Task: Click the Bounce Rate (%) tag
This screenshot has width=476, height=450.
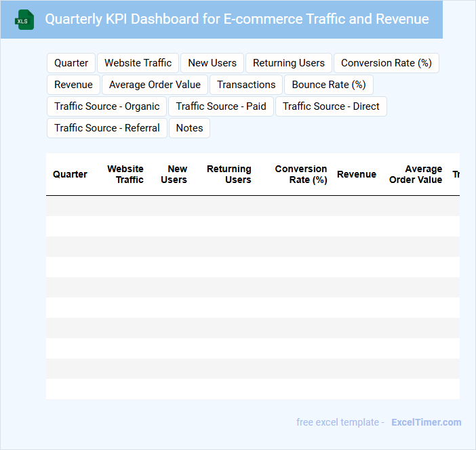Action: pyautogui.click(x=329, y=85)
